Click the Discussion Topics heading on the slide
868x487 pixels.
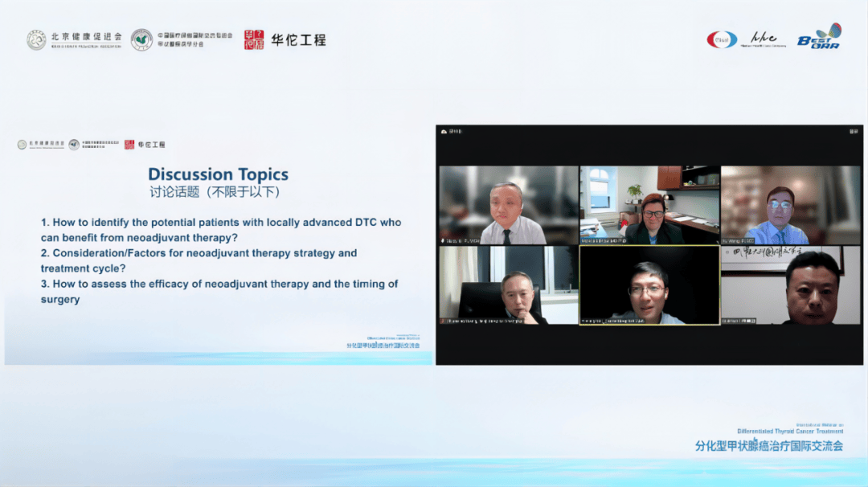click(x=219, y=174)
